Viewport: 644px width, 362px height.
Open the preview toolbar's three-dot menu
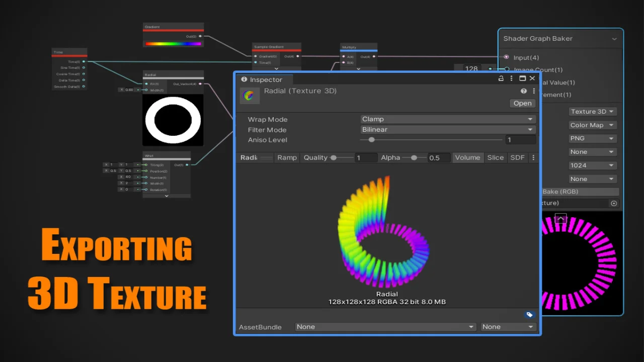click(533, 157)
